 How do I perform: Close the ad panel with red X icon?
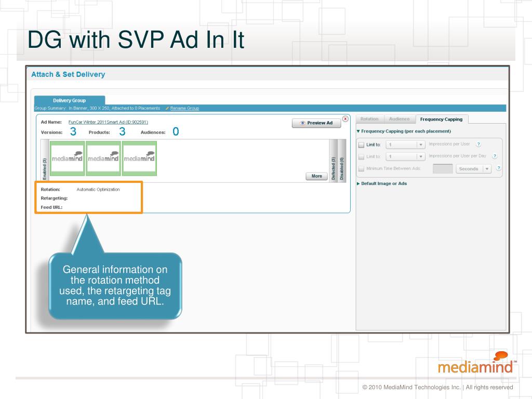pyautogui.click(x=345, y=119)
